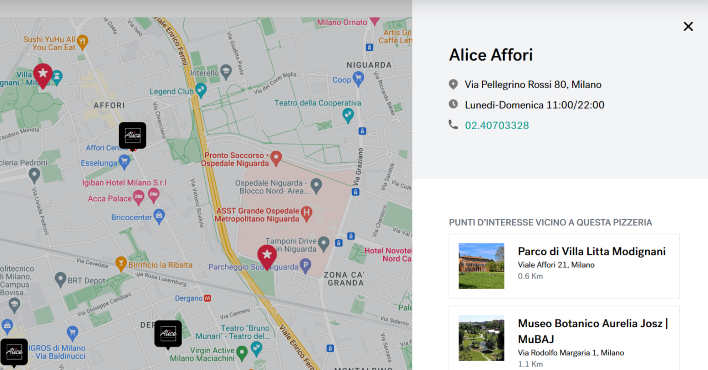Click the Dergano metro station icon

[x=207, y=298]
